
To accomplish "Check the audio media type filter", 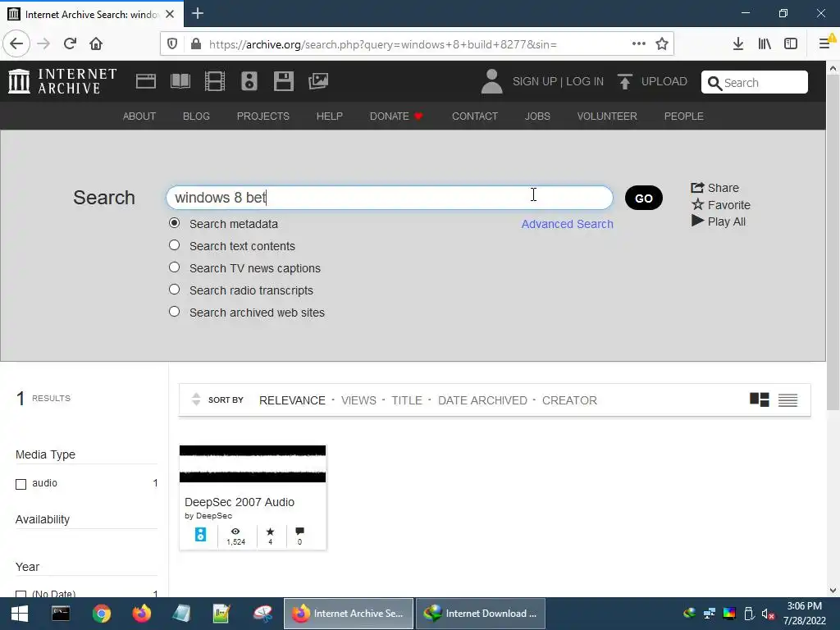I will pyautogui.click(x=21, y=484).
